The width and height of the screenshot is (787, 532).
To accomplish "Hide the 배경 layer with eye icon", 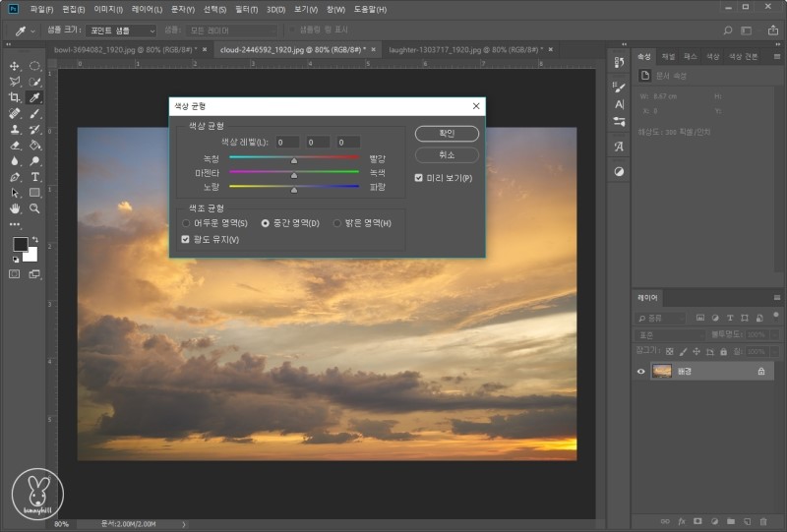I will pyautogui.click(x=641, y=371).
